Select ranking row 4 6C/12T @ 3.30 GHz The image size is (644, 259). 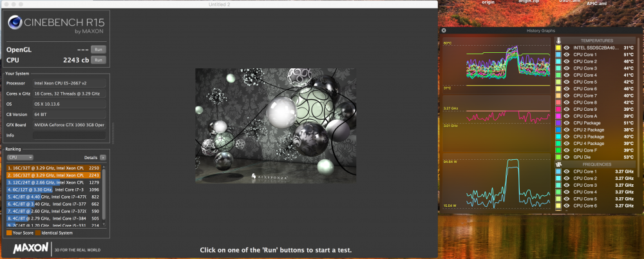53,189
